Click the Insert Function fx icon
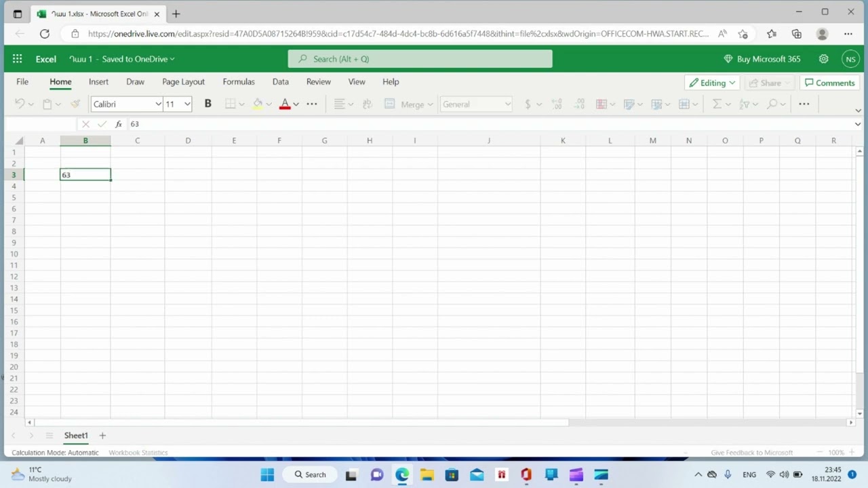The image size is (868, 488). (x=119, y=124)
